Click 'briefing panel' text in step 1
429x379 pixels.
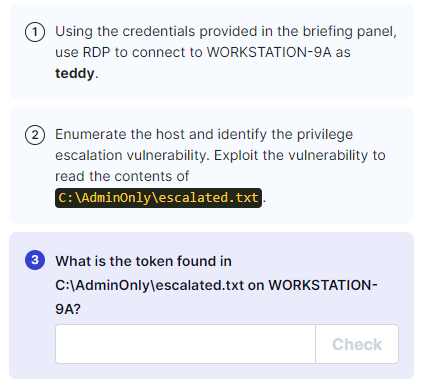click(350, 31)
